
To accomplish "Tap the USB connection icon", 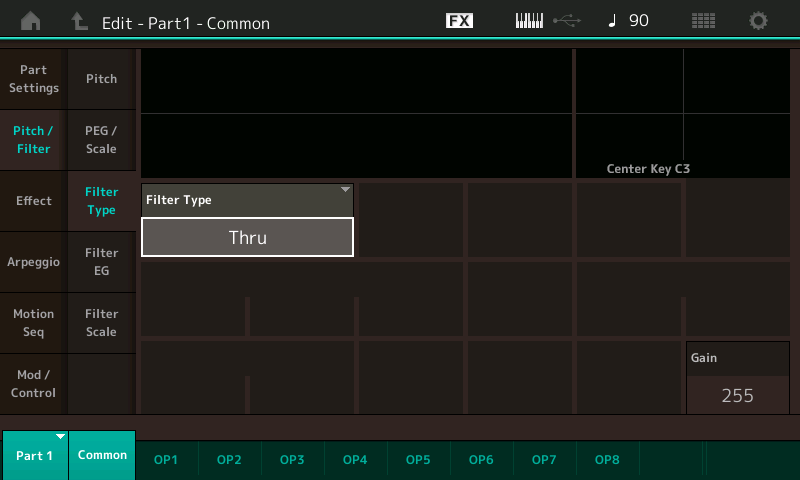I will 566,21.
